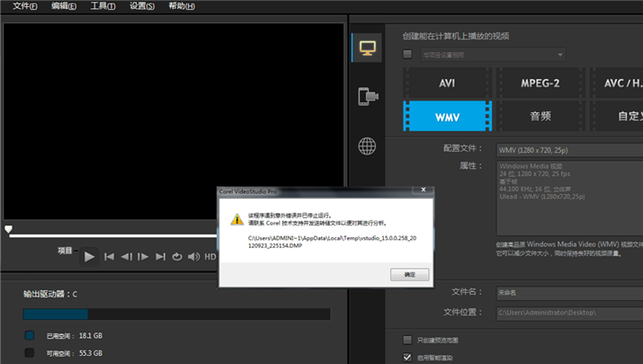643x364 pixels.
Task: Open the system volume speaker icon
Action: coord(193,257)
